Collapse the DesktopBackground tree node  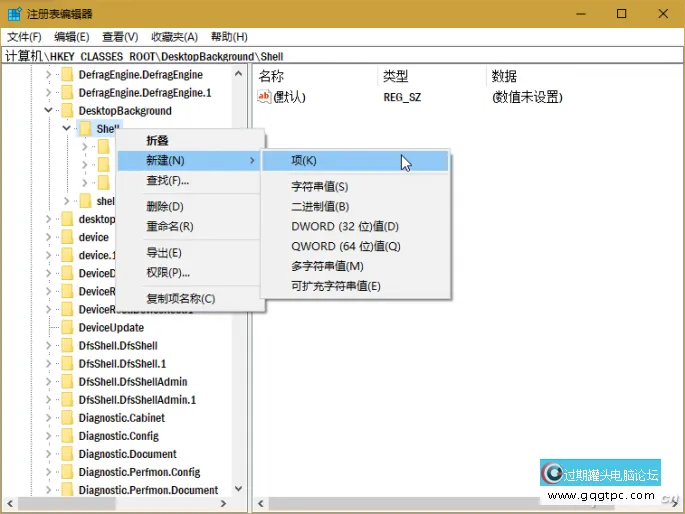coord(48,110)
